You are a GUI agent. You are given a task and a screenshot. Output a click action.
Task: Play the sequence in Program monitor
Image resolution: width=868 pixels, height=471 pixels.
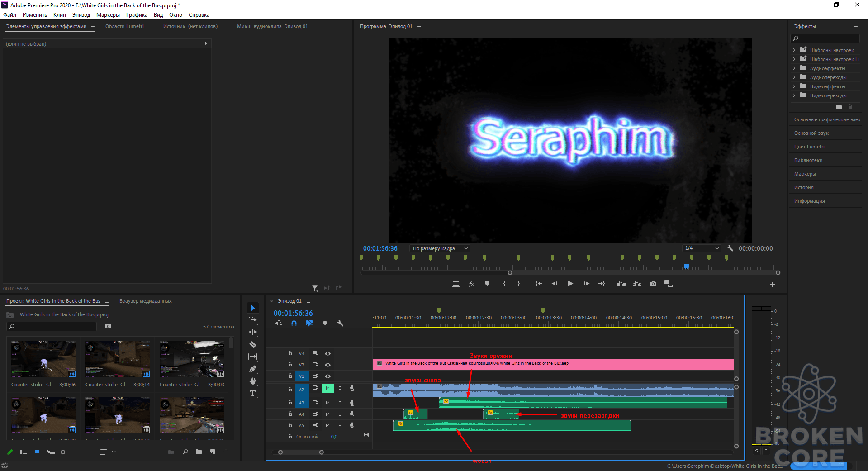point(570,284)
